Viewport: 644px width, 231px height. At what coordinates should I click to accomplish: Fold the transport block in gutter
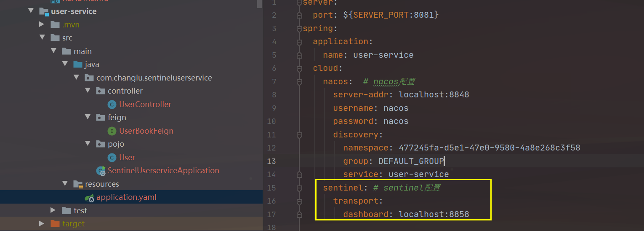(x=299, y=201)
